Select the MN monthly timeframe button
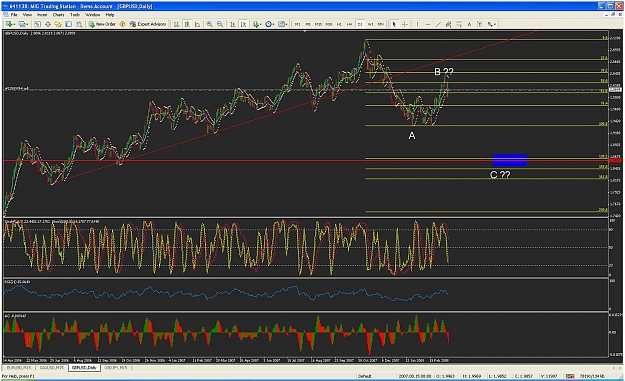625x381 pixels. [x=381, y=24]
